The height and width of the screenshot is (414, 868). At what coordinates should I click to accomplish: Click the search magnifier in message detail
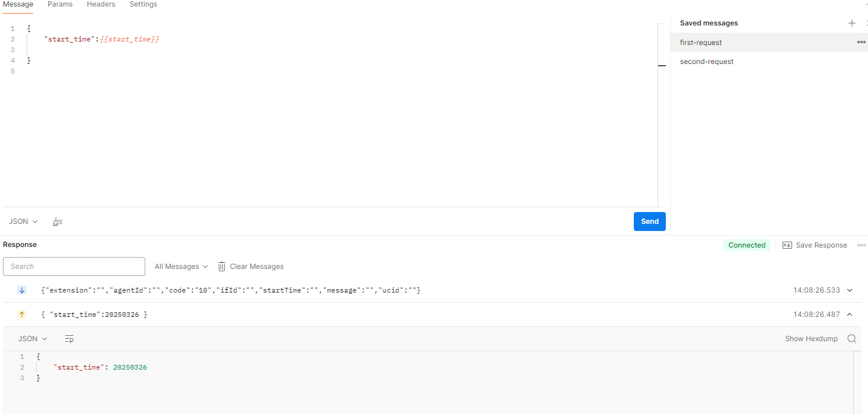tap(851, 339)
